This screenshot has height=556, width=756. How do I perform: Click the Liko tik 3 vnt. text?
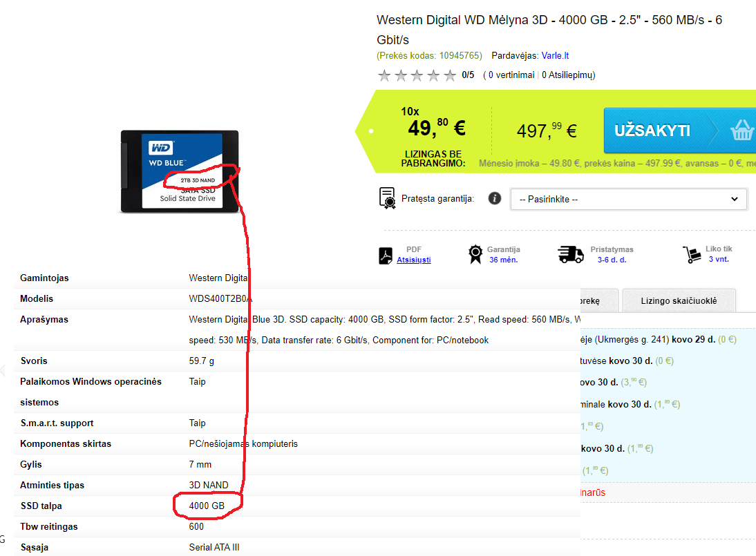[x=719, y=254]
